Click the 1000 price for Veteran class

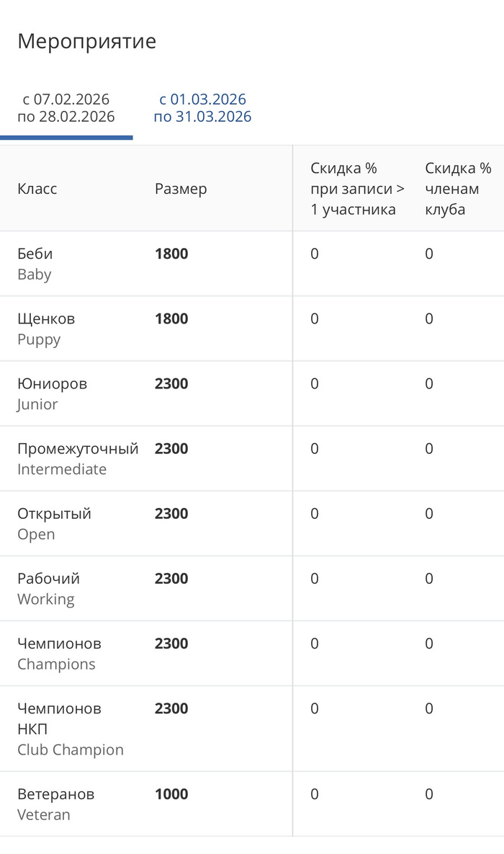(x=171, y=794)
